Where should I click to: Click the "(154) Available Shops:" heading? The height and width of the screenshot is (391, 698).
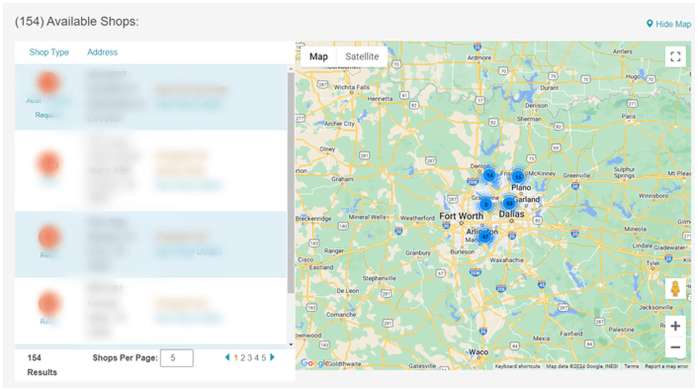(77, 21)
